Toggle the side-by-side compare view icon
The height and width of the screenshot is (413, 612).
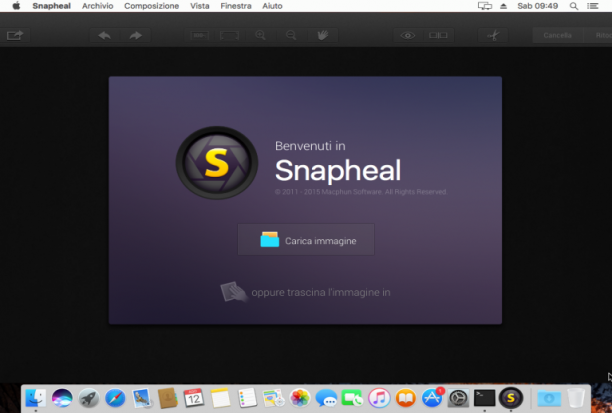coord(438,36)
